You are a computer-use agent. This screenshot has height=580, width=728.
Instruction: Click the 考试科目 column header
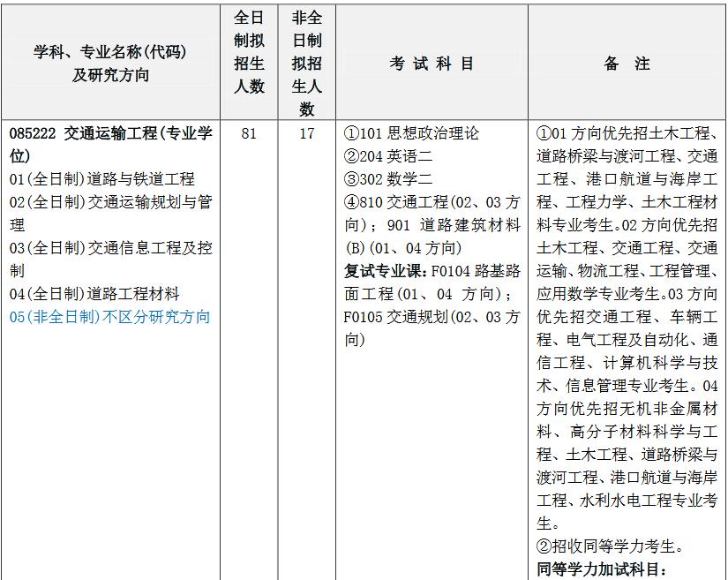[x=432, y=64]
